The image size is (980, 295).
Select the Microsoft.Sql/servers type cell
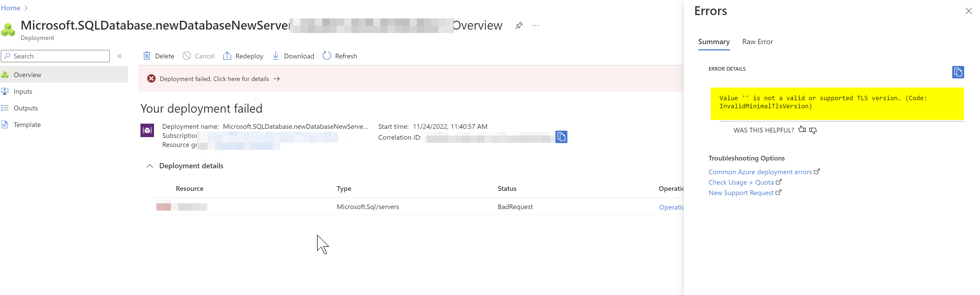point(368,207)
